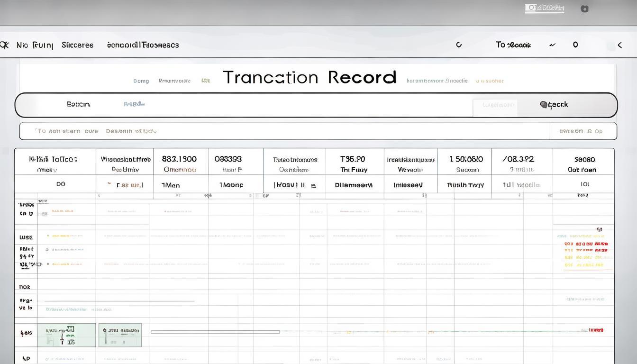Select the Bεtcin tab in the search bar

tap(78, 104)
